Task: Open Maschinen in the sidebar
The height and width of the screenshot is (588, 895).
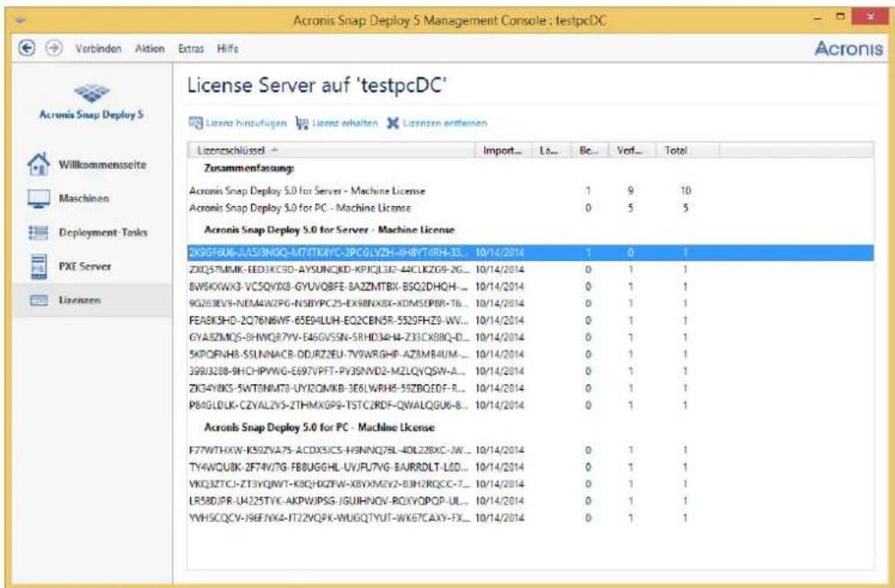Action: coord(83,198)
